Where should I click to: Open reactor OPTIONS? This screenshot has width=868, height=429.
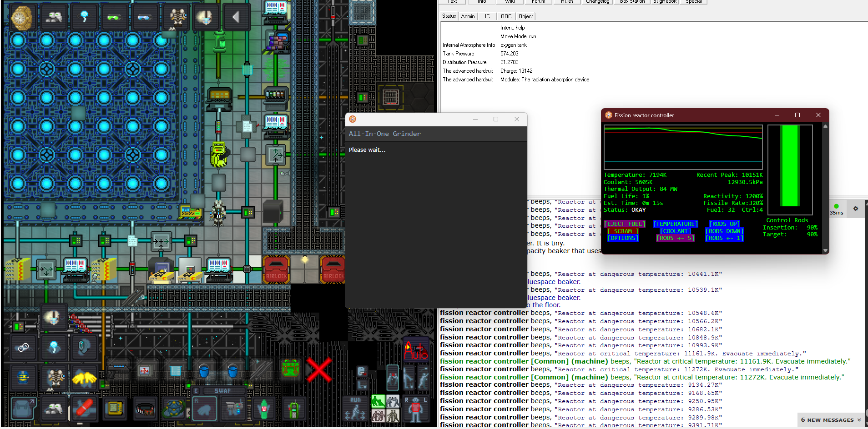pyautogui.click(x=623, y=238)
